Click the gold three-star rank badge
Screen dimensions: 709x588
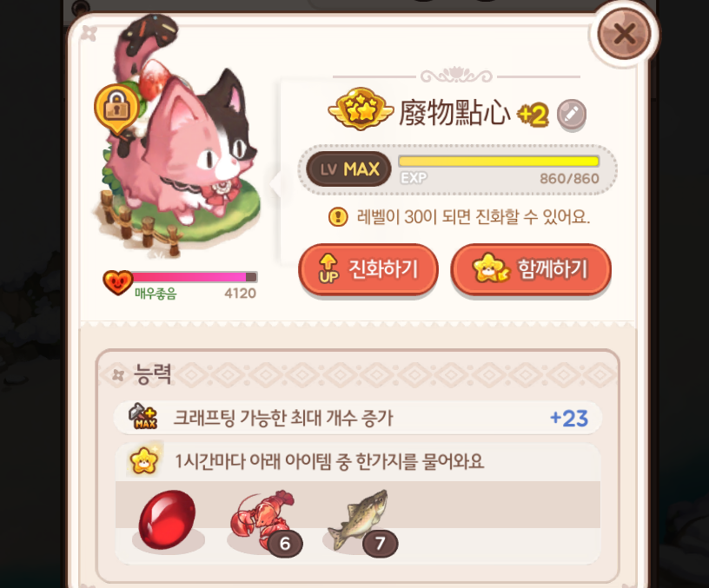[361, 109]
